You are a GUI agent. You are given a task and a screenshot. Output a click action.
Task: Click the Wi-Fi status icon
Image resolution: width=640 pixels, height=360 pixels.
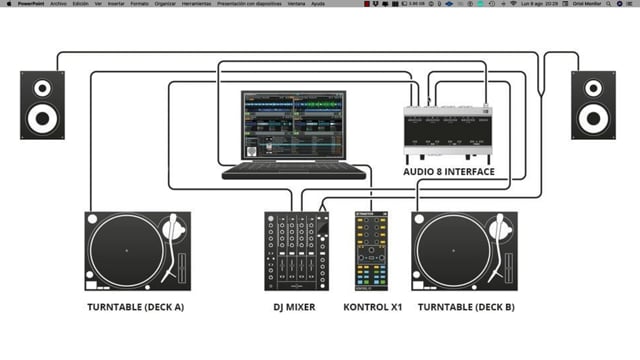tap(513, 4)
